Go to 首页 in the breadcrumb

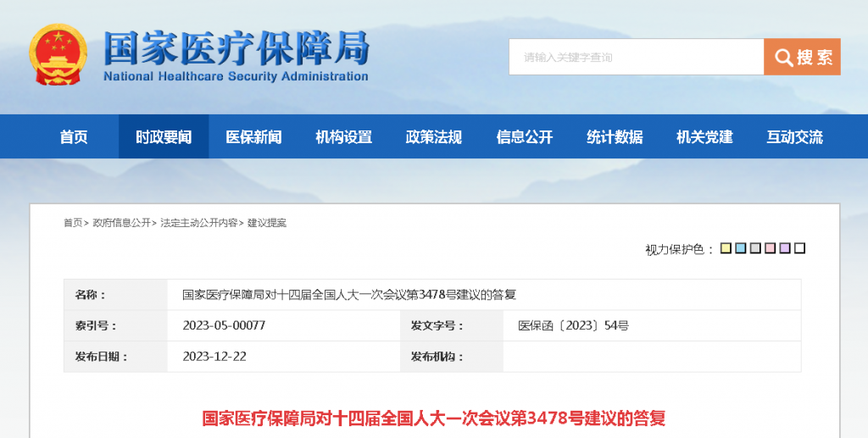click(x=73, y=223)
